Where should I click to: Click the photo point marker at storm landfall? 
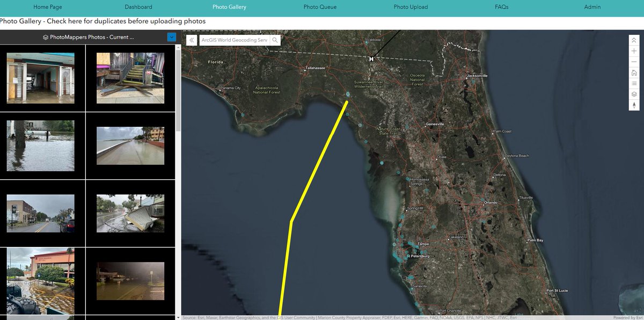348,94
